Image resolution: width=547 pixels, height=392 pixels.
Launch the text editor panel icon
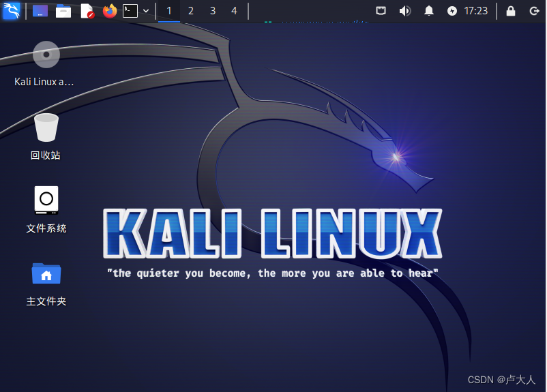click(87, 11)
